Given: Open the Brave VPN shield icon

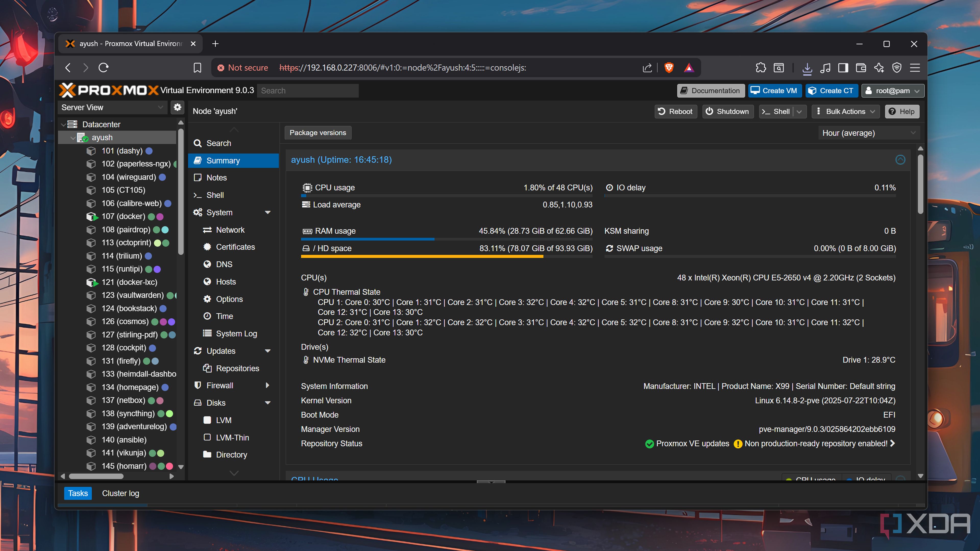Looking at the screenshot, I should coord(897,68).
